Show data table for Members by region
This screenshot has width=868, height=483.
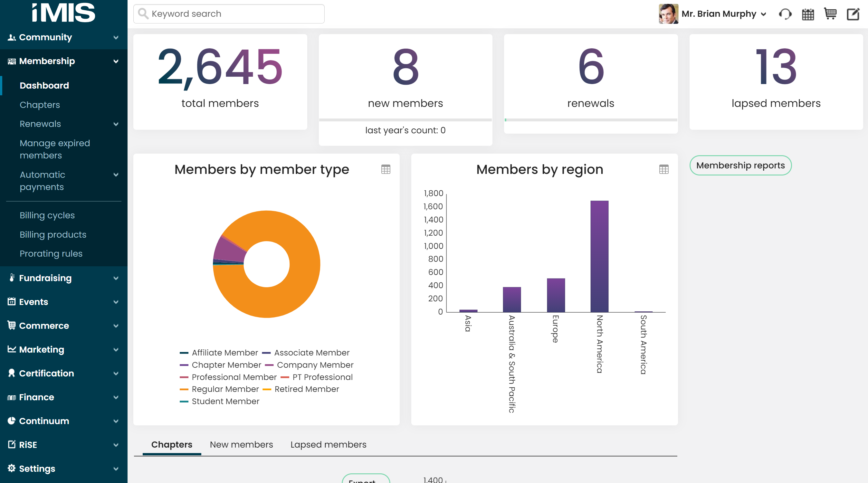[663, 169]
